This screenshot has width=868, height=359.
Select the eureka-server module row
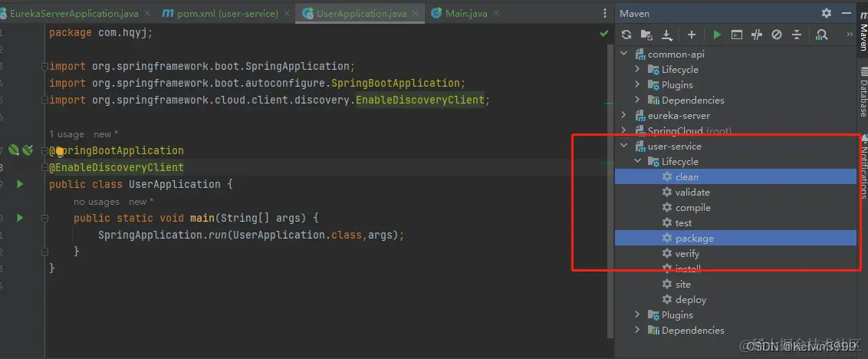[735, 116]
